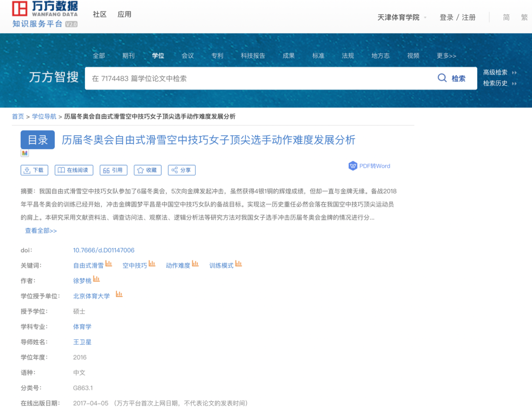
Task: Open stats chart icon next to 空中技巧
Action: click(152, 264)
